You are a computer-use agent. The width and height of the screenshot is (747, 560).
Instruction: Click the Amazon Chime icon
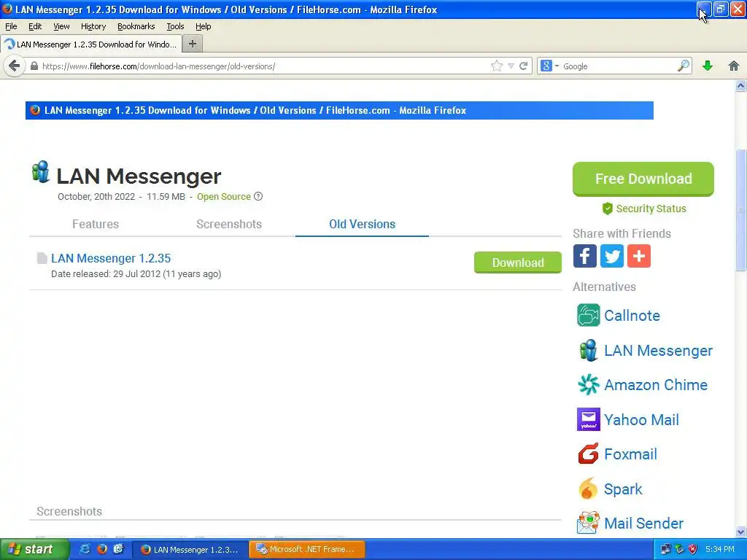pyautogui.click(x=589, y=385)
